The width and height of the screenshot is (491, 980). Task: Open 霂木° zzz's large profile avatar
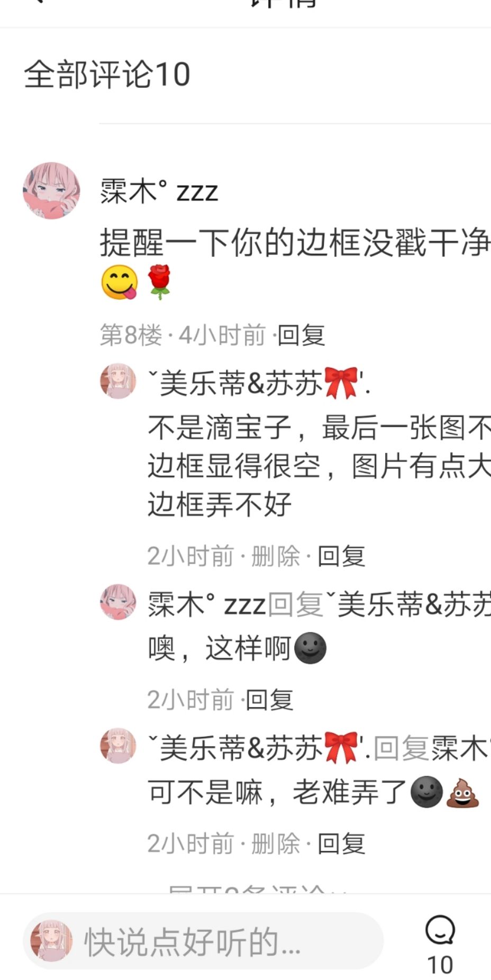pos(51,191)
